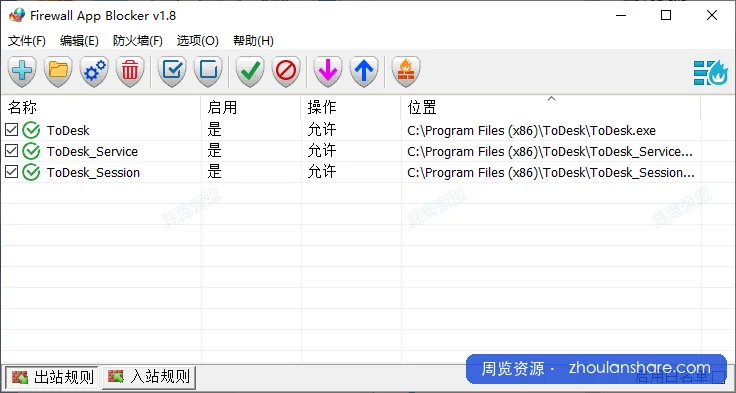Maximize the Firewall App Blocker window
The width and height of the screenshot is (736, 393).
[x=666, y=15]
